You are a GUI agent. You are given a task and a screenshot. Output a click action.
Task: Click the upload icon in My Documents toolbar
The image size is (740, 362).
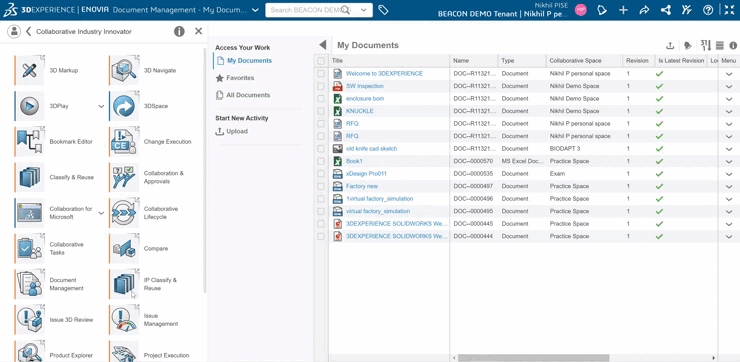(x=670, y=45)
